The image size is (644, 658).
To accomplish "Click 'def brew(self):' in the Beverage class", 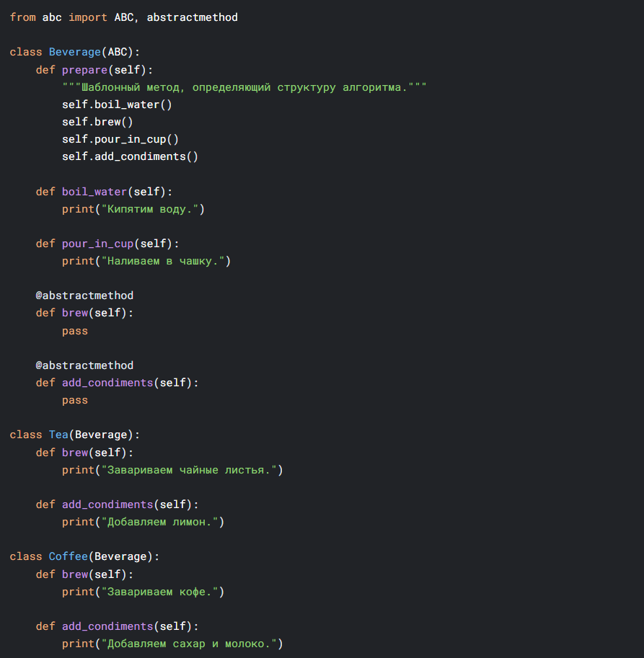I will tap(84, 314).
